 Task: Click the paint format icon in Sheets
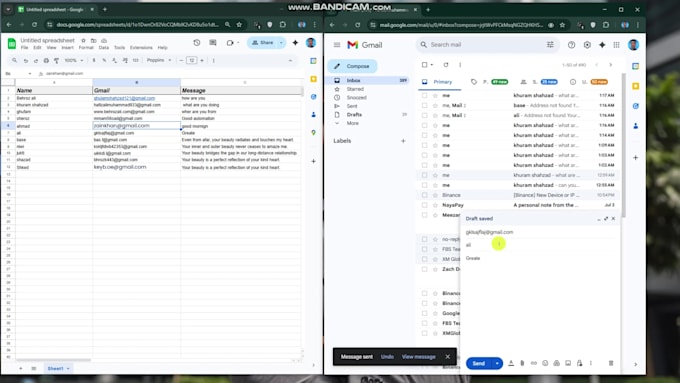coord(56,60)
